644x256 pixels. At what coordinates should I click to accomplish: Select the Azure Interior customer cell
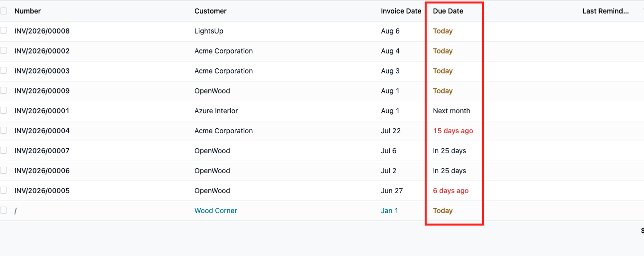216,111
